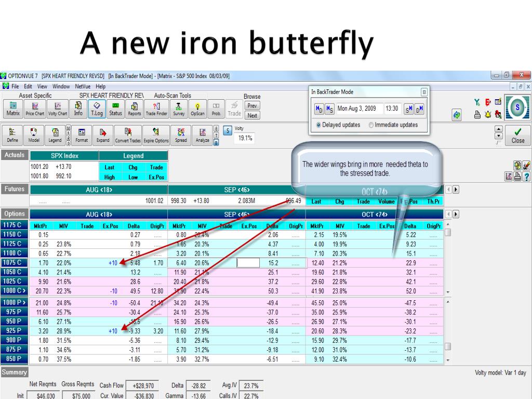This screenshot has height=399, width=532.
Task: Open the Help menu
Action: [x=100, y=86]
